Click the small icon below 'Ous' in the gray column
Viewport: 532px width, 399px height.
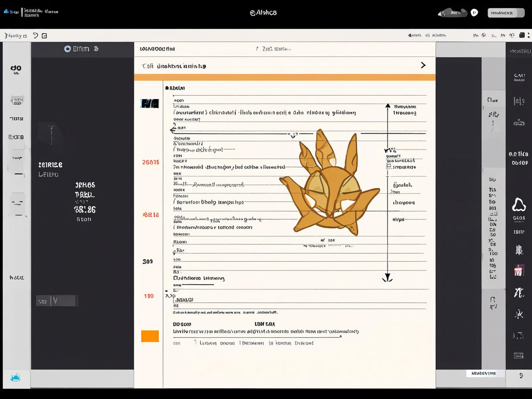click(493, 115)
